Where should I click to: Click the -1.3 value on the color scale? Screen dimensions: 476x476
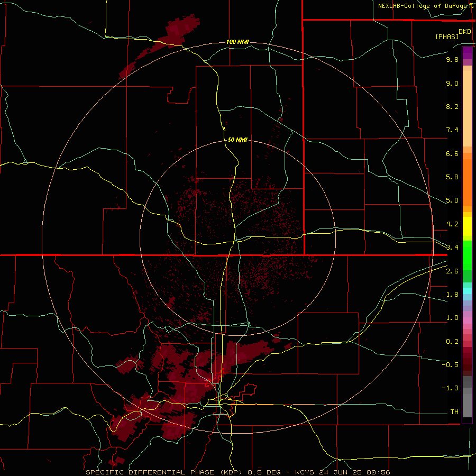pyautogui.click(x=450, y=388)
